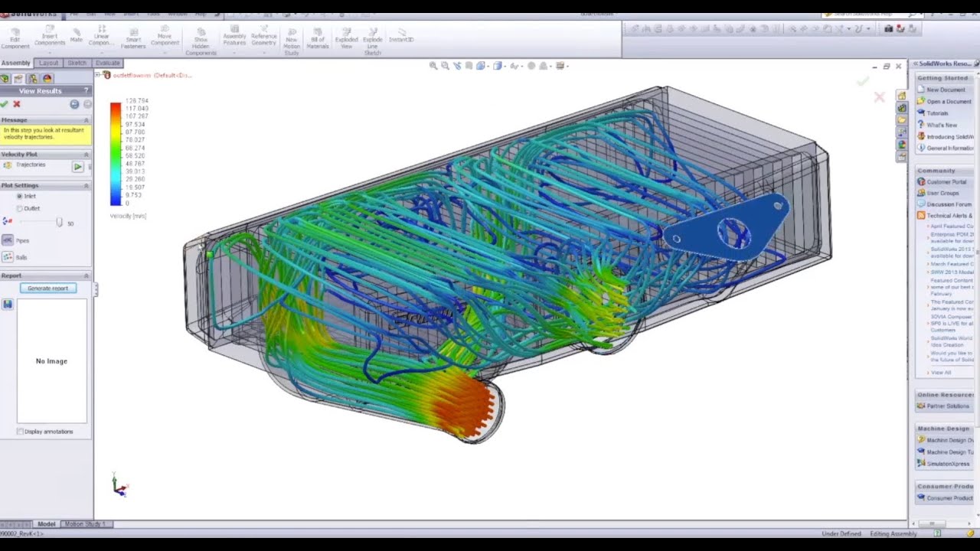980x551 pixels.
Task: Cancel View Results with red X
Action: pyautogui.click(x=17, y=104)
